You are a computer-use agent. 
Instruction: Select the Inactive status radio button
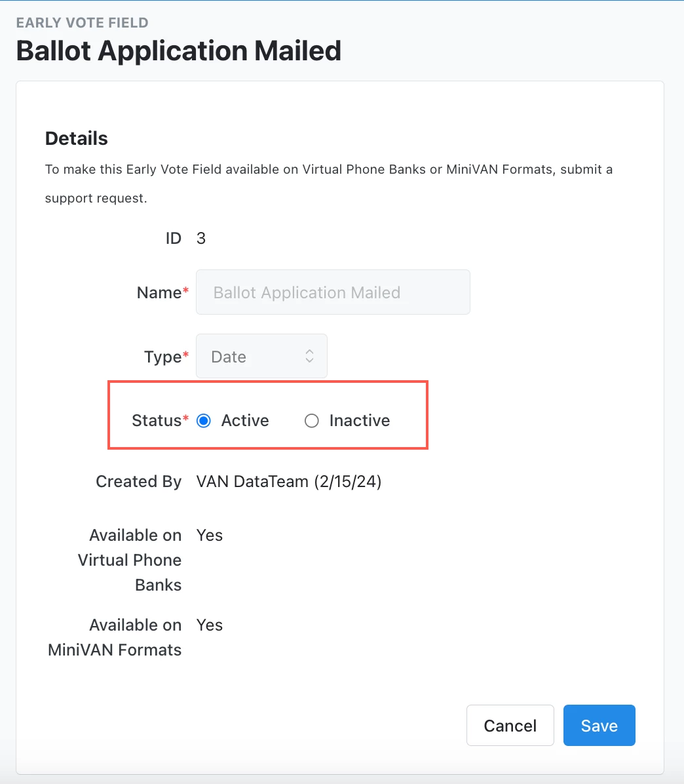312,421
